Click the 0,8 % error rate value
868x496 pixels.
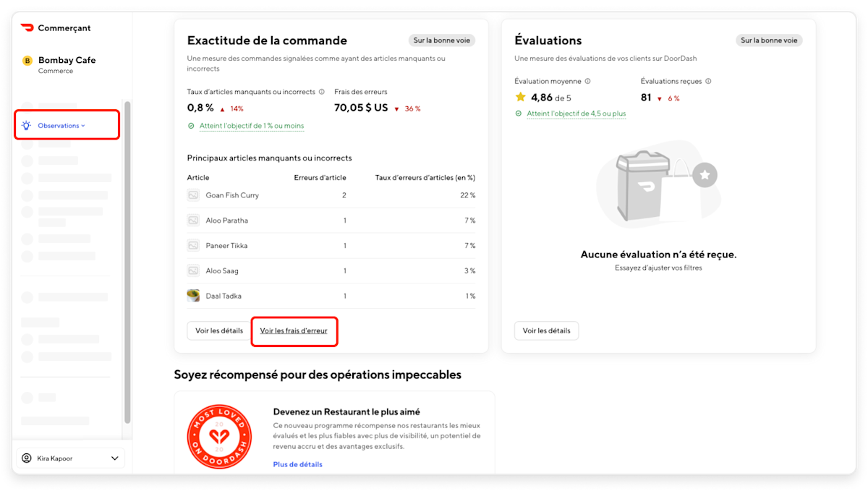pos(200,108)
